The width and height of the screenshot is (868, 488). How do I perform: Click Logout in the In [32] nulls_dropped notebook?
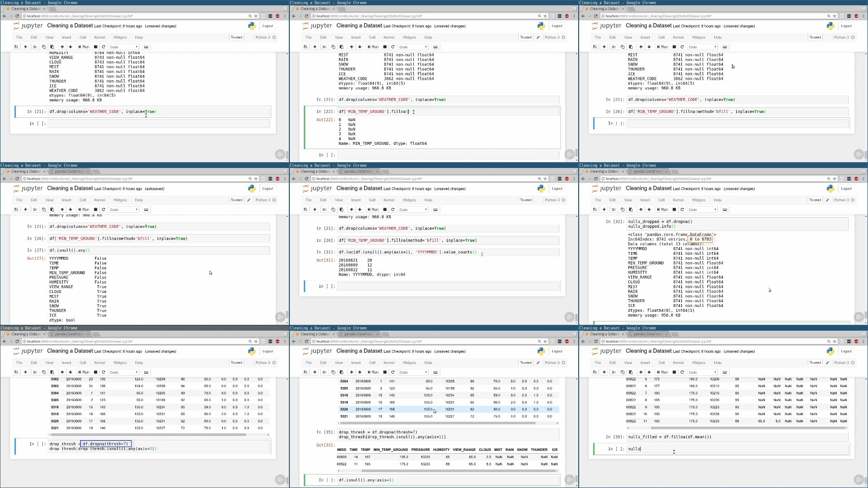(x=846, y=189)
